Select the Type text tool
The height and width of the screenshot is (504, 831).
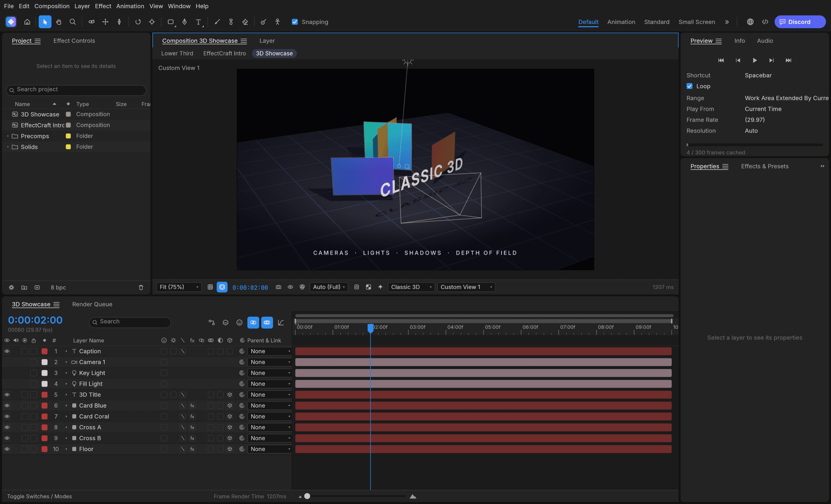[x=198, y=22]
